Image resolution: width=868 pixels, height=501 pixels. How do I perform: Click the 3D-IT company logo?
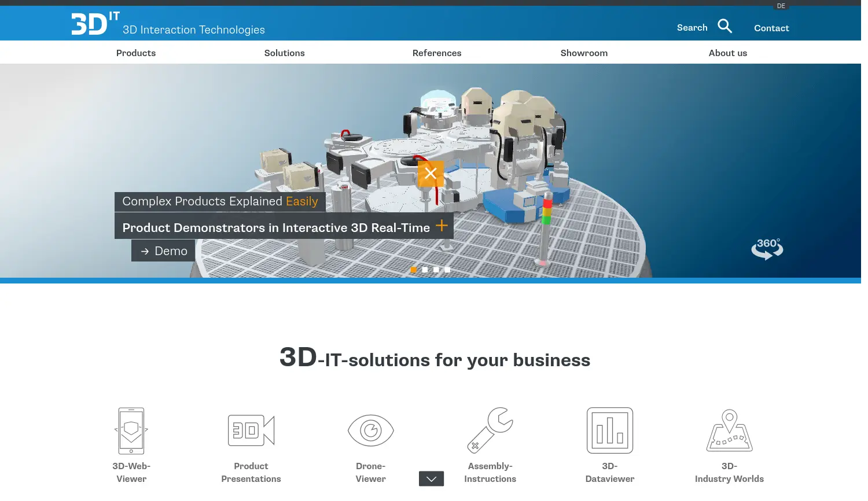coord(93,23)
